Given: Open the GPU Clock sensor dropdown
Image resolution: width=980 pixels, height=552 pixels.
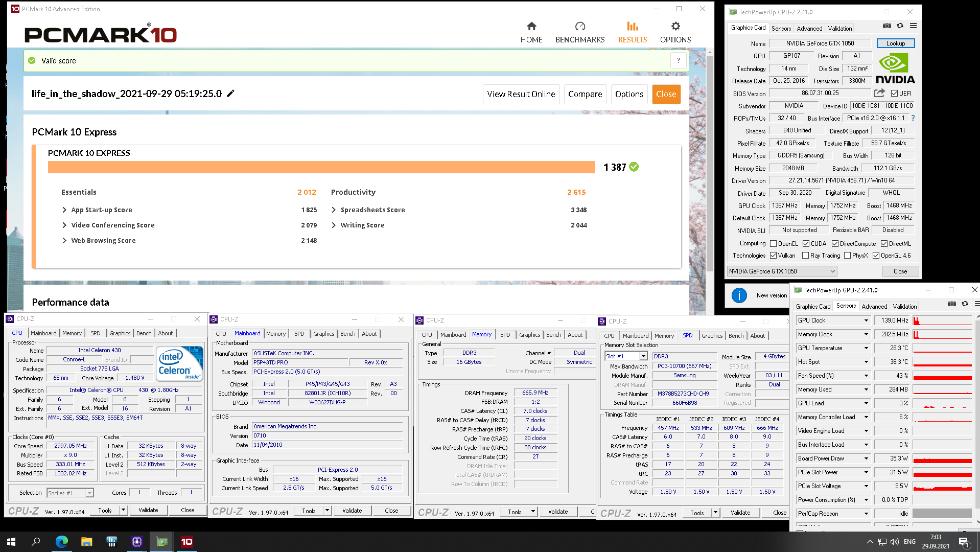Looking at the screenshot, I should (x=866, y=320).
